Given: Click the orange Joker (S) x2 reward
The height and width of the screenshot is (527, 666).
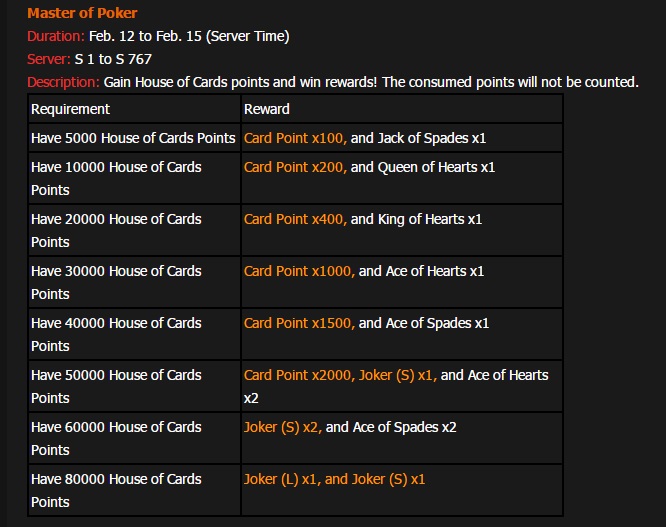Looking at the screenshot, I should (x=283, y=427).
